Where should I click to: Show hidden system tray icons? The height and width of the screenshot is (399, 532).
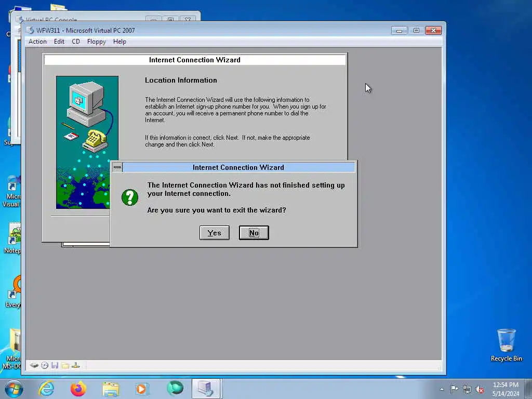point(442,389)
